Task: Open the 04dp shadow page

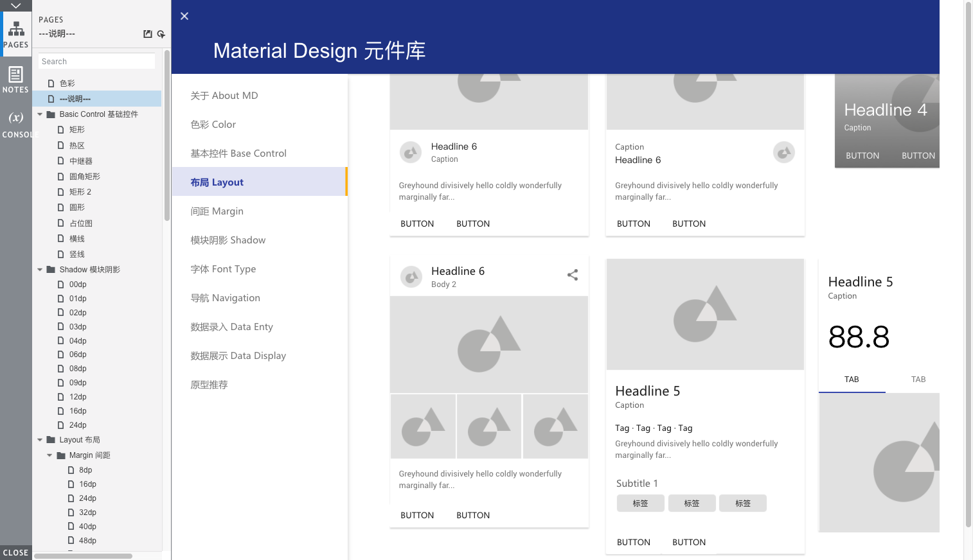Action: (x=78, y=341)
